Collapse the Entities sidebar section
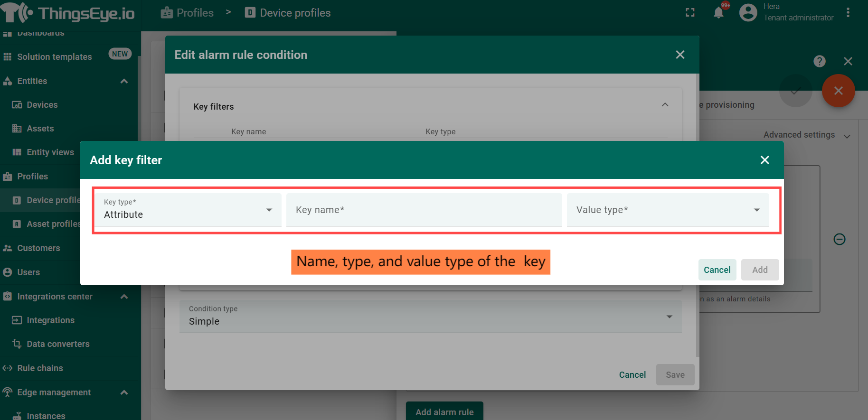The width and height of the screenshot is (868, 420). [x=124, y=81]
